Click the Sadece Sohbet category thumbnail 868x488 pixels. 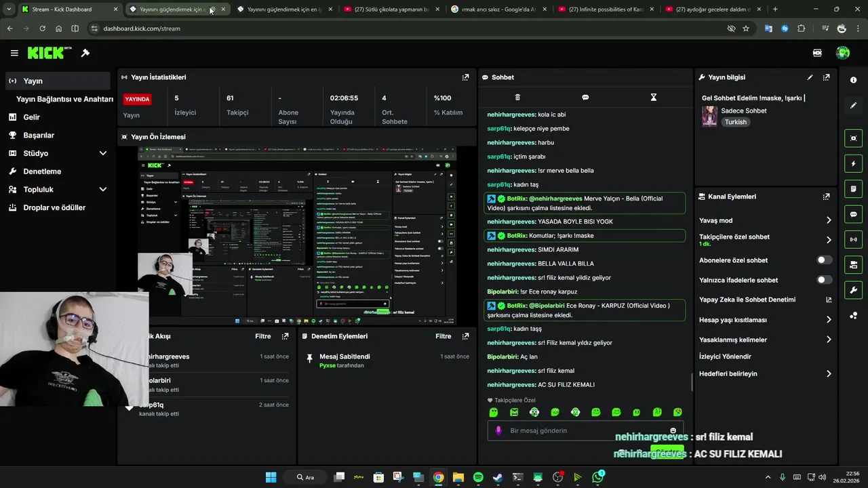coord(709,116)
